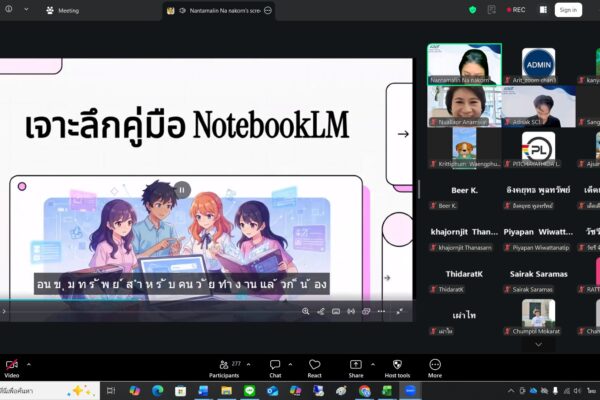Open File Explorer from the taskbar
This screenshot has width=600, height=400.
click(227, 391)
